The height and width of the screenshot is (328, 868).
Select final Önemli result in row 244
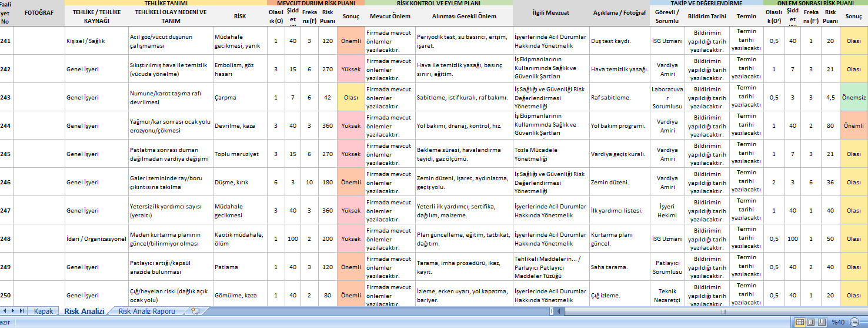854,126
